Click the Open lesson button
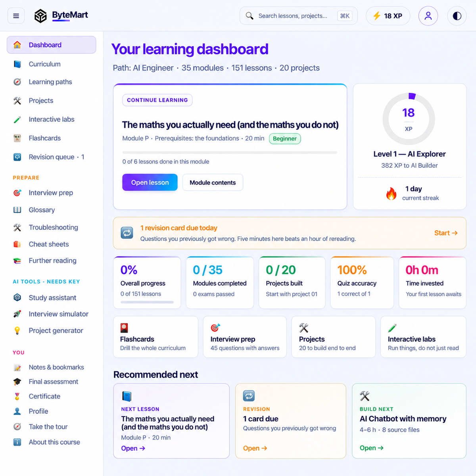This screenshot has height=476, width=476. point(150,182)
